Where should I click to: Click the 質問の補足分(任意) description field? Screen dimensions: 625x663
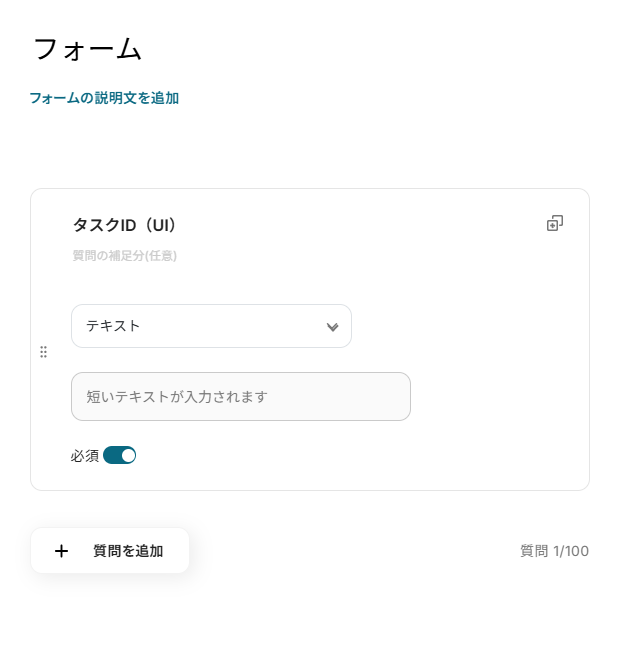[x=125, y=256]
